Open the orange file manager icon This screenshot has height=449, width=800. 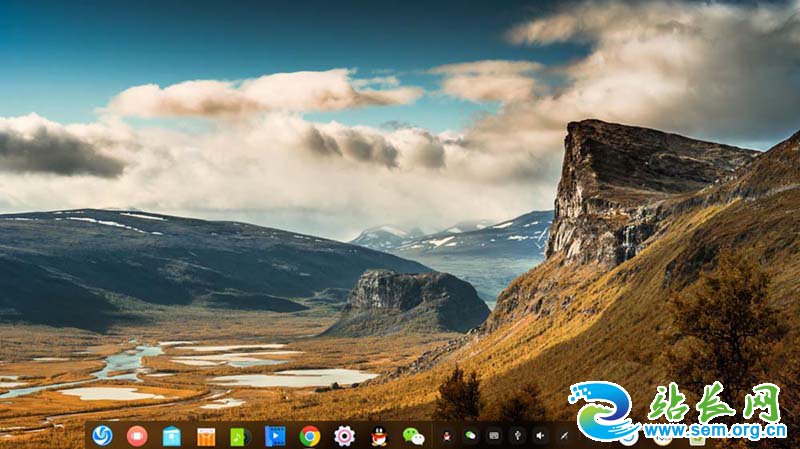pyautogui.click(x=206, y=435)
